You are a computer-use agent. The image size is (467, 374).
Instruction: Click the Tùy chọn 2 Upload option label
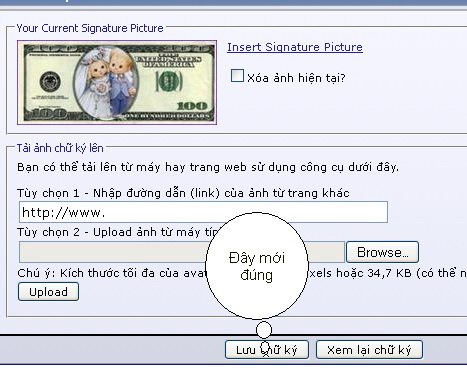pos(117,232)
